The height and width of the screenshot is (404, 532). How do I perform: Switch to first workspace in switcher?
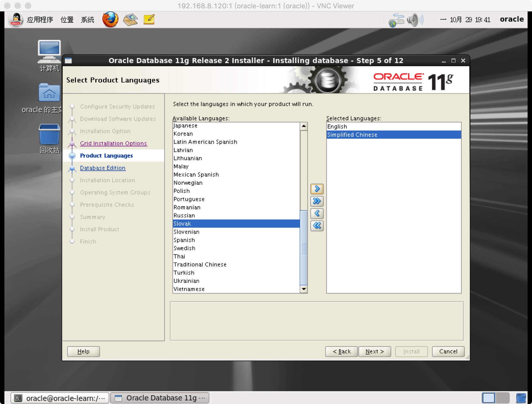489,398
